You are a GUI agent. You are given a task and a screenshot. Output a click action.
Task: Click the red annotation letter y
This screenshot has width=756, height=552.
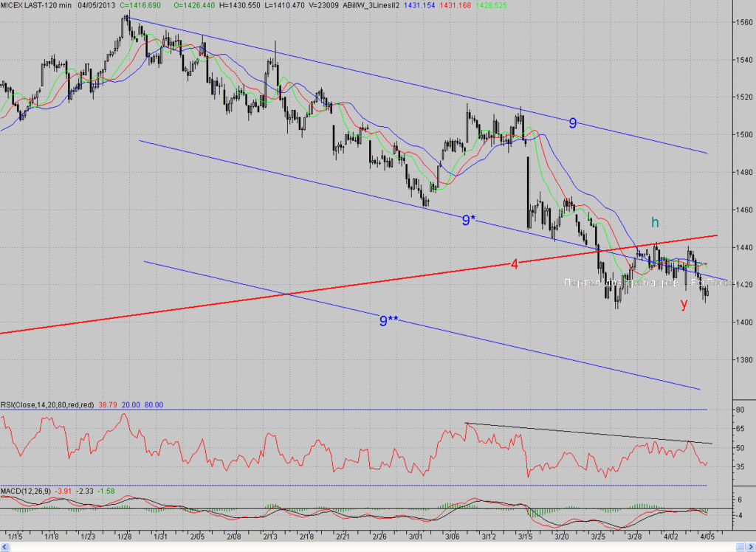tap(684, 303)
